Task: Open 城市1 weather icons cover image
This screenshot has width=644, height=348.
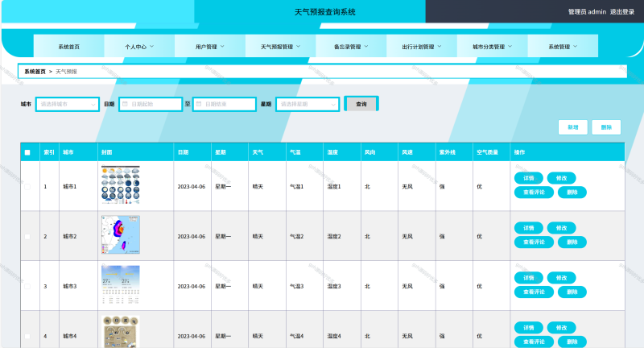Action: coord(120,185)
